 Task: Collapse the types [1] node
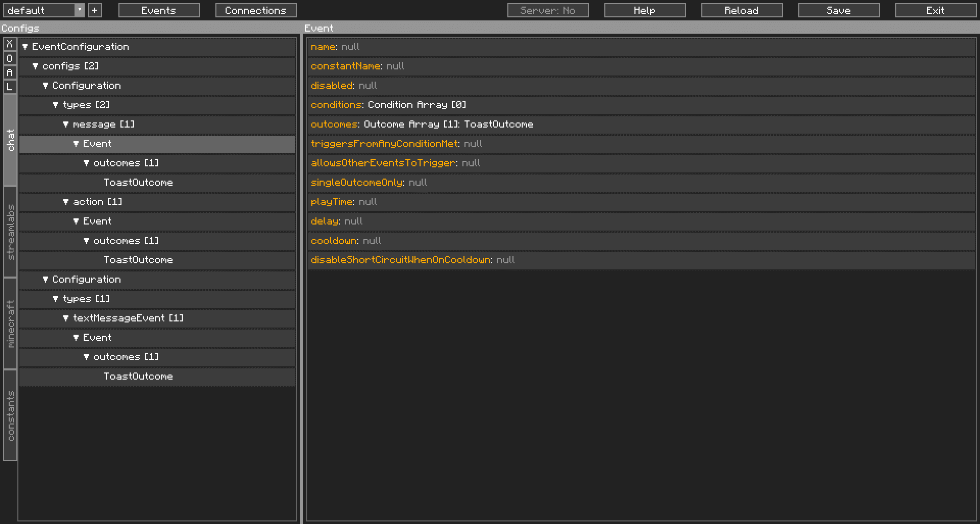(x=56, y=299)
